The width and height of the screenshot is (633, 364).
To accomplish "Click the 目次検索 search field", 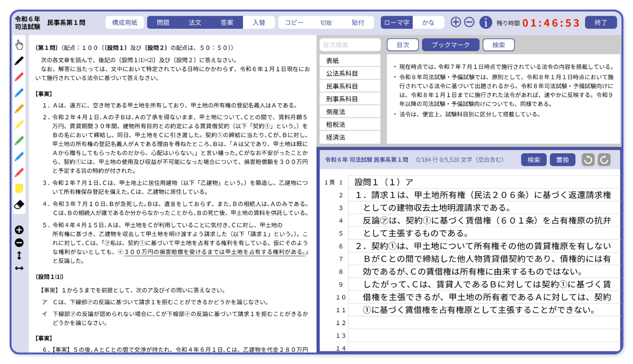I will coord(350,45).
